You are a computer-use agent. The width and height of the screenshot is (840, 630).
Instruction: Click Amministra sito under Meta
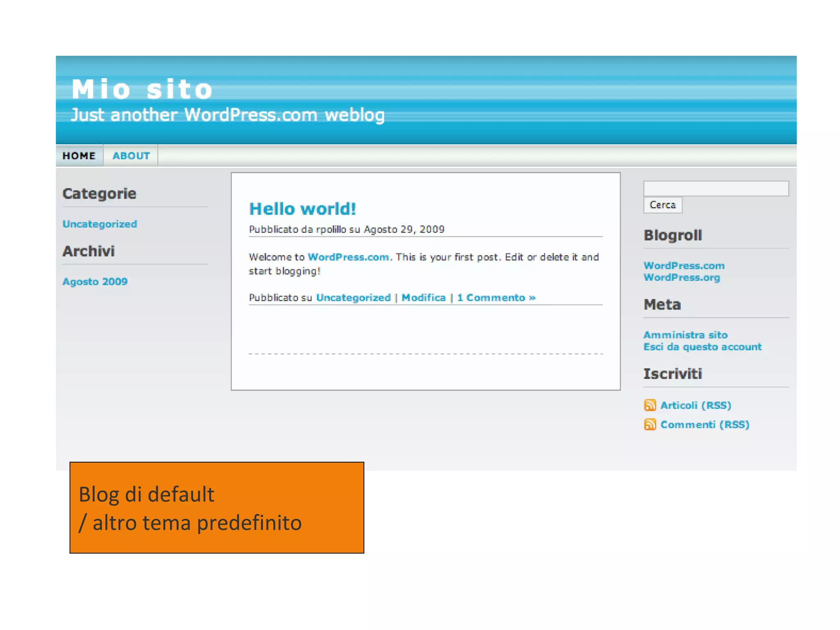[685, 335]
